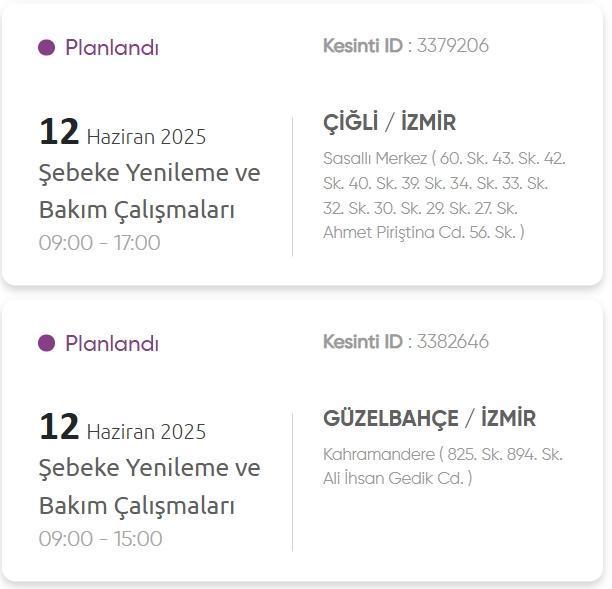Click the purple status dot on the Çiğli card
This screenshot has height=589, width=612.
pyautogui.click(x=46, y=48)
